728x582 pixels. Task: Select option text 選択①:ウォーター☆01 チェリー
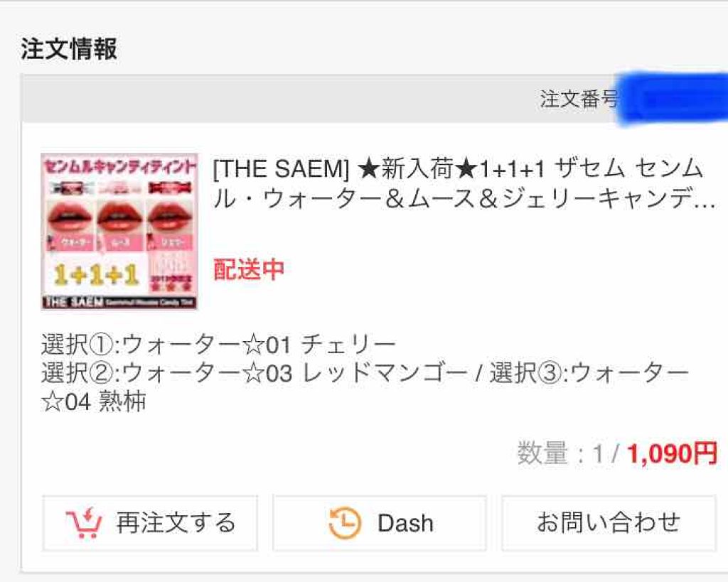click(x=218, y=345)
